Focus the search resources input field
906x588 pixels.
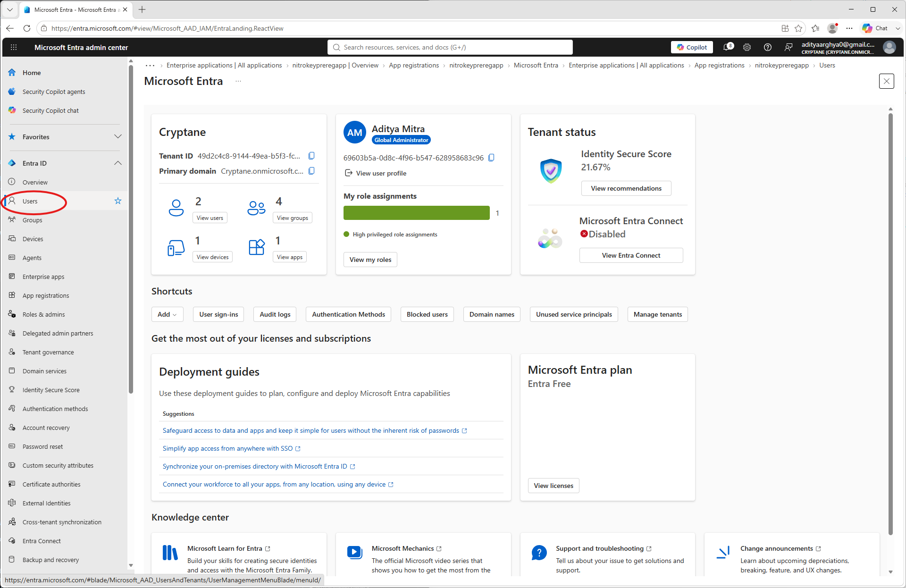450,47
